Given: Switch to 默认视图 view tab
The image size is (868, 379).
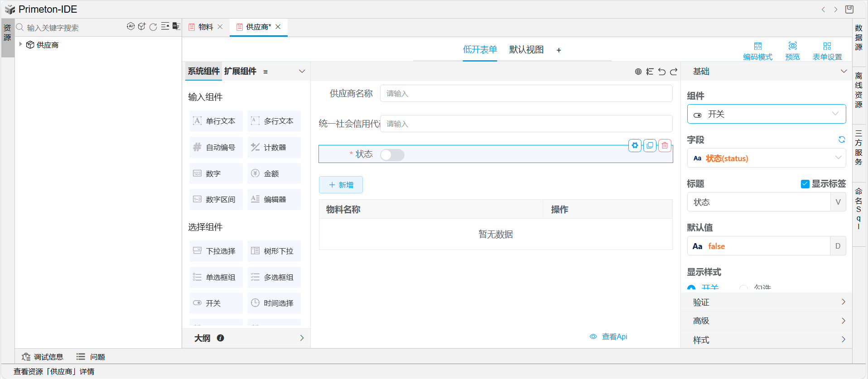Looking at the screenshot, I should pyautogui.click(x=526, y=50).
